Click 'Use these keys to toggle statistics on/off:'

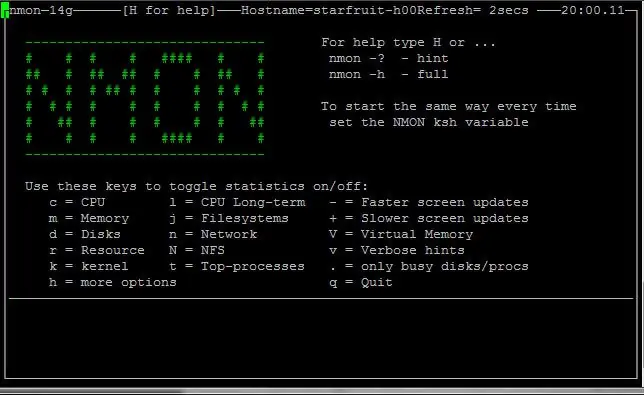point(196,186)
